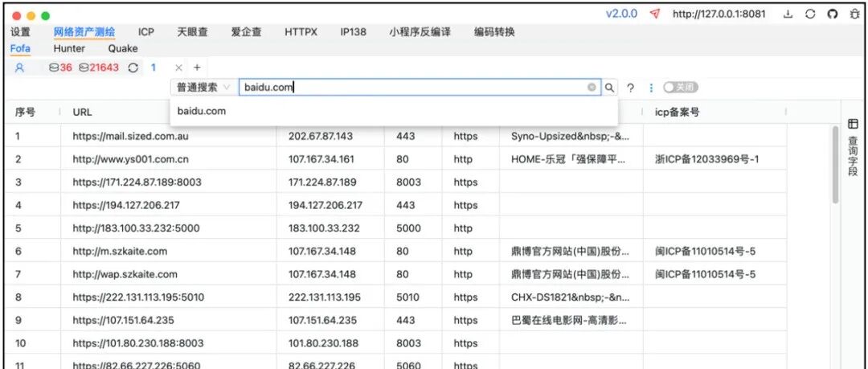868x369 pixels.
Task: Click URL https://222.131.113.195:5010
Action: click(x=138, y=297)
